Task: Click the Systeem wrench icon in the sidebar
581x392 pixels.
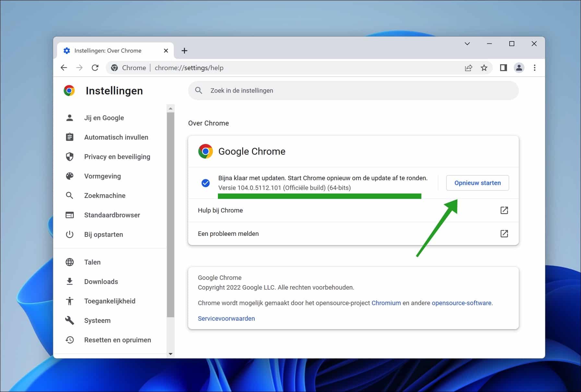Action: tap(70, 320)
